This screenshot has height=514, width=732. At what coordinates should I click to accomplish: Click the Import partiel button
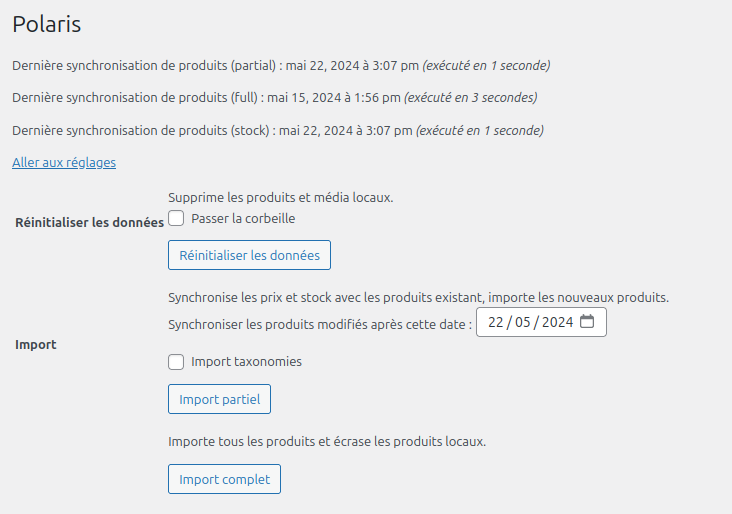pos(219,399)
